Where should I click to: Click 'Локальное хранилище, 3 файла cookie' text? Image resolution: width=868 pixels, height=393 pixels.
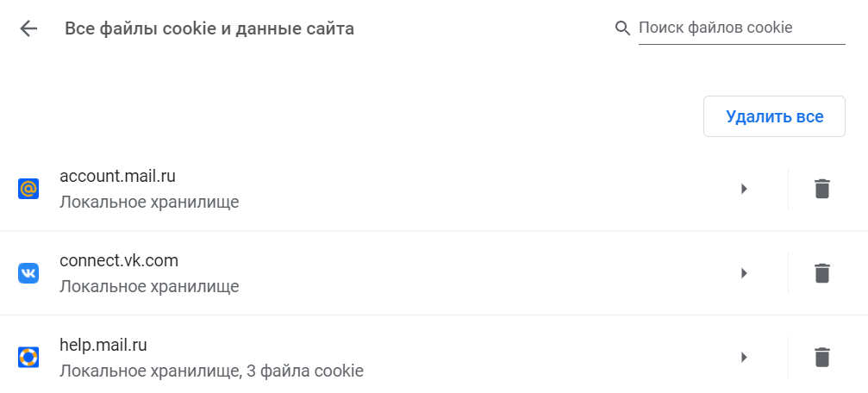211,371
